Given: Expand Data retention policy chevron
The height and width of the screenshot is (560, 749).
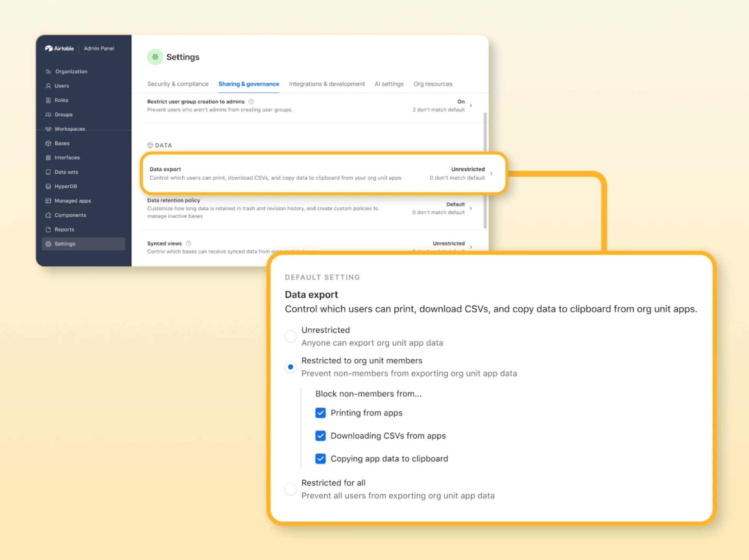Looking at the screenshot, I should [471, 208].
